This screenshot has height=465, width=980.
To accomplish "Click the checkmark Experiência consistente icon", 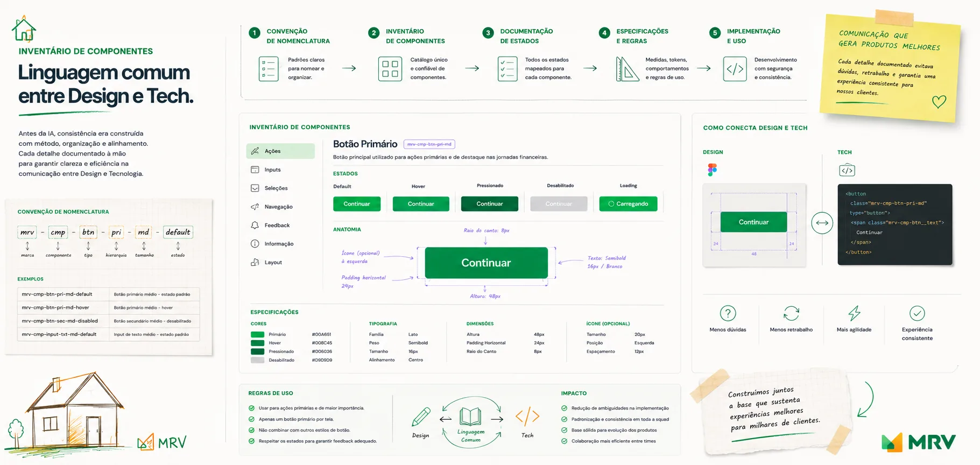I will click(917, 313).
